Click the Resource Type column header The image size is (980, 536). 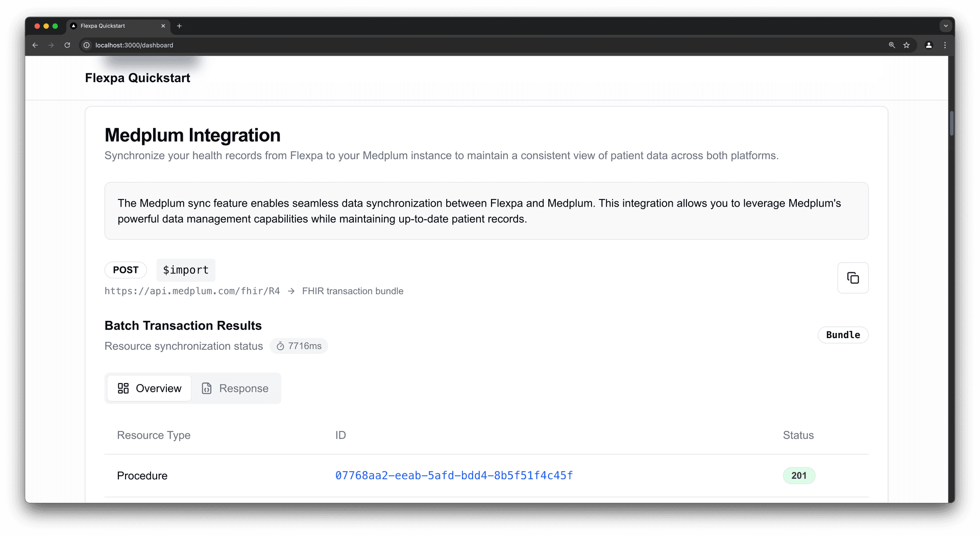click(x=154, y=436)
